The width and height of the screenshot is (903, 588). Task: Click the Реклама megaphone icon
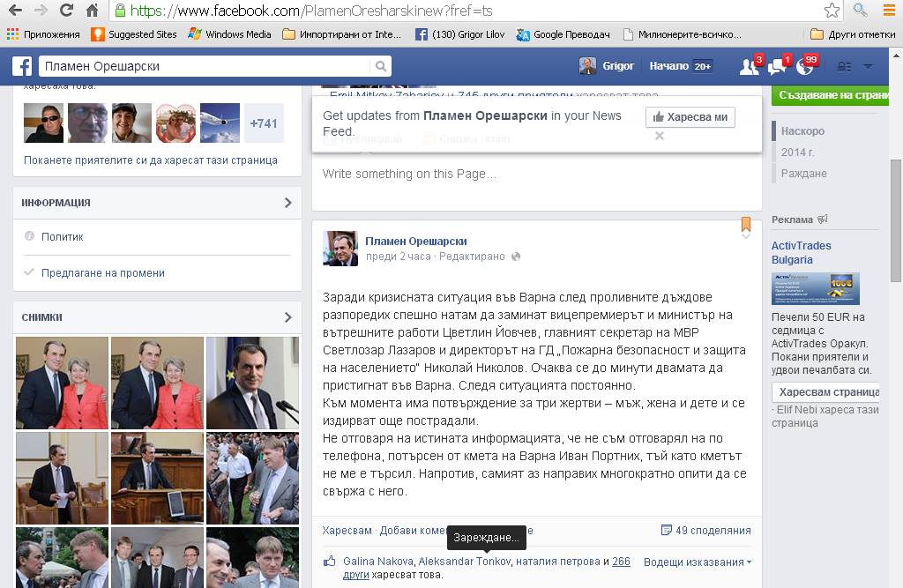tap(823, 219)
